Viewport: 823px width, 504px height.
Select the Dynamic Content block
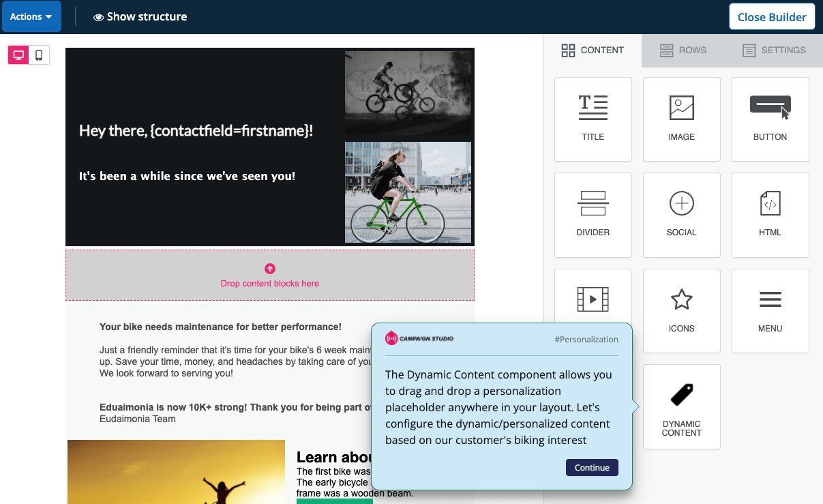coord(681,406)
